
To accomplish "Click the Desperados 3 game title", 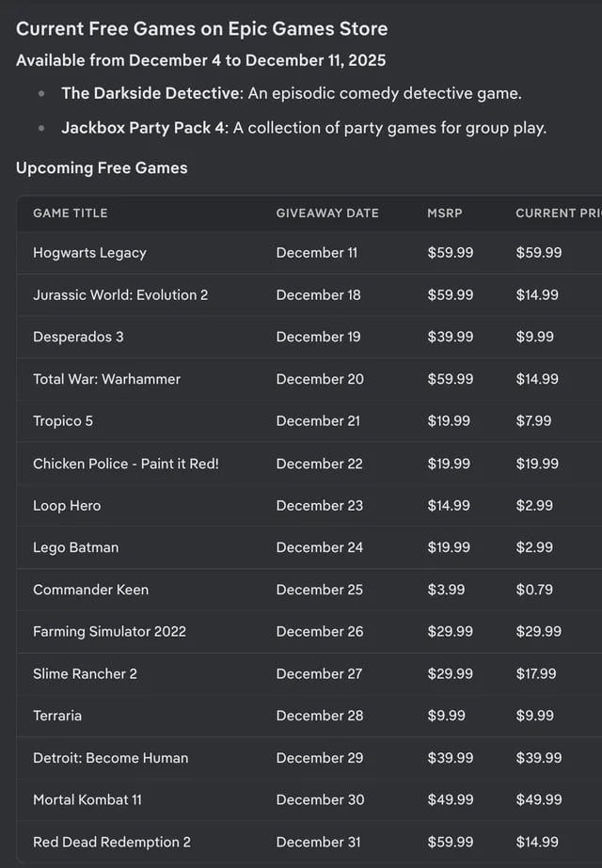I will tap(78, 337).
